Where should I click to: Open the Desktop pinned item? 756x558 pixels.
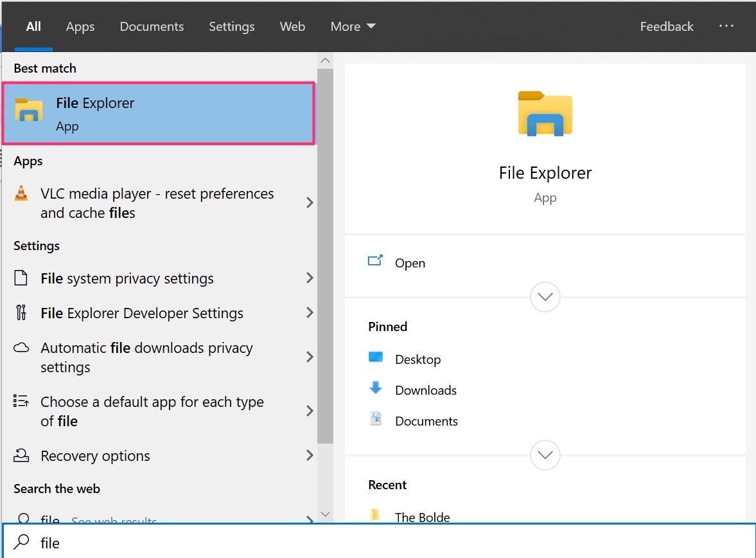[x=418, y=359]
